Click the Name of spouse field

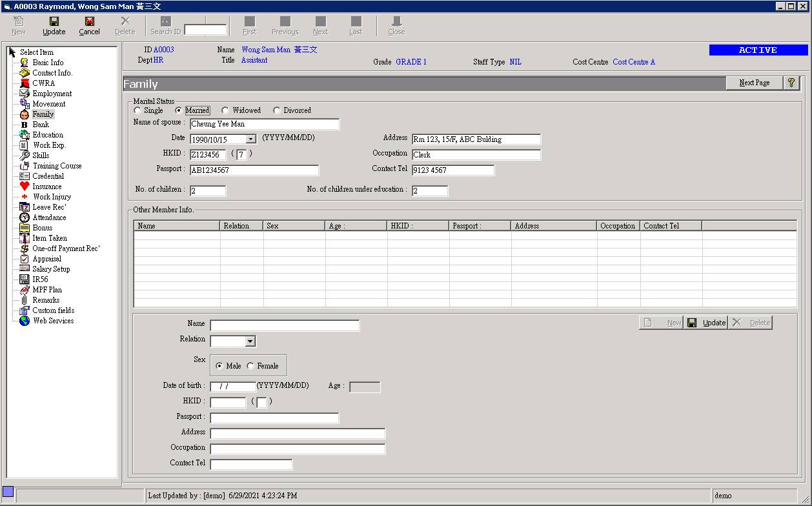tap(265, 124)
